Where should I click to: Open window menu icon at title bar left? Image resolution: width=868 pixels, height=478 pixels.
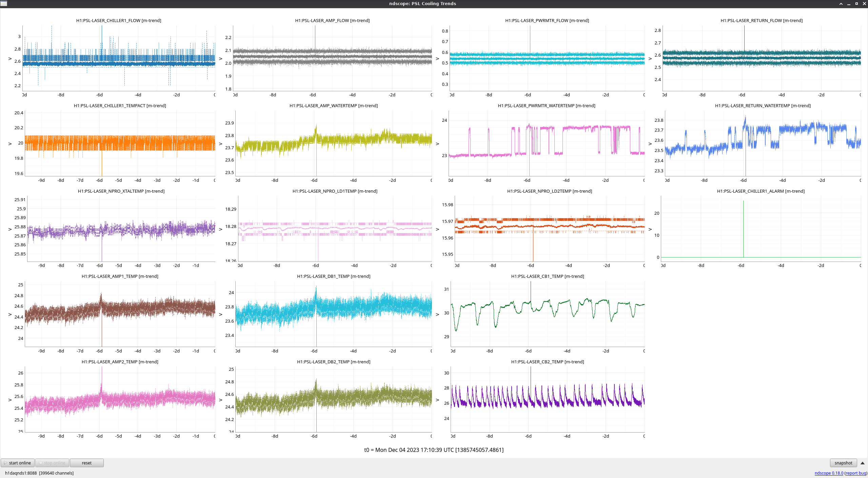[4, 3]
